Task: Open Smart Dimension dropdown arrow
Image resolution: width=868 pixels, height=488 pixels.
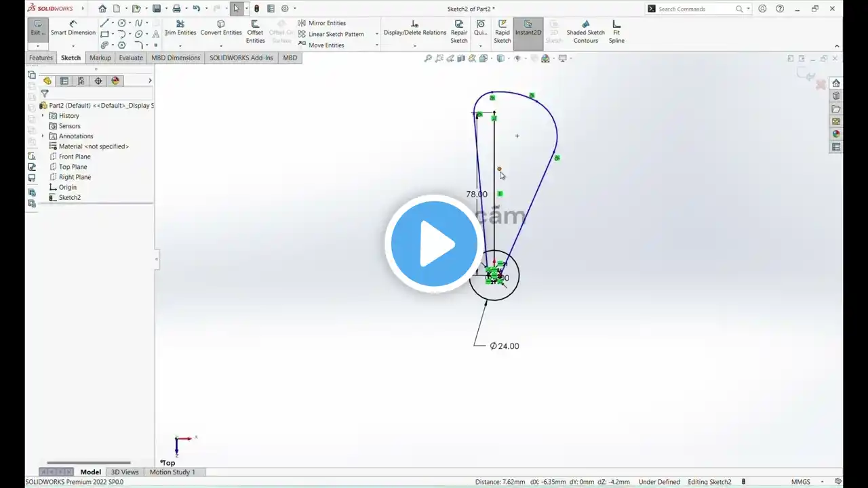Action: pos(73,45)
